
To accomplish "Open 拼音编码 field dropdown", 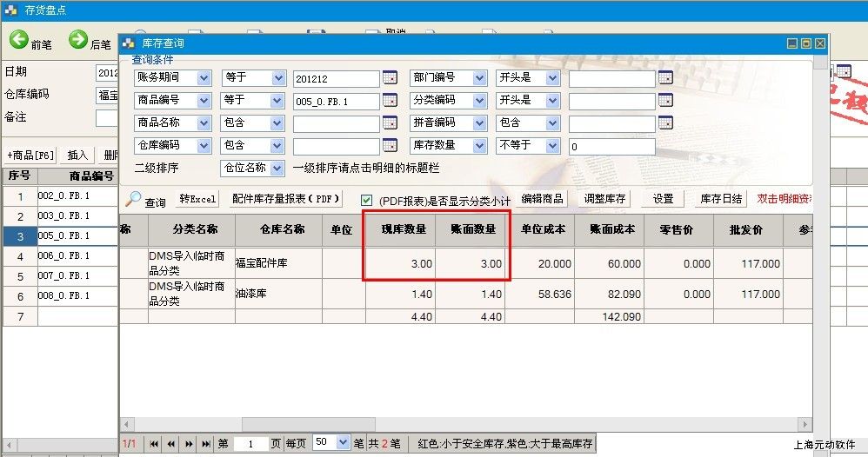I will [x=479, y=123].
